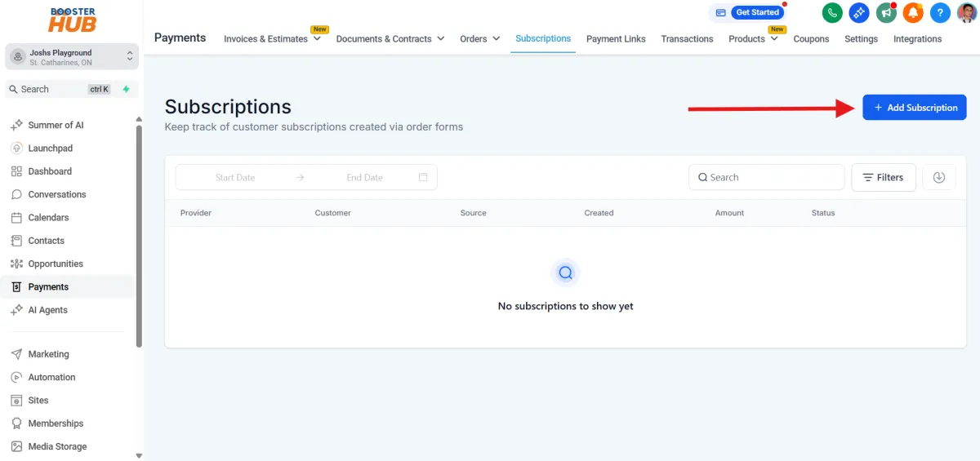Switch to Coupons tab
Screen dimensions: 980x461
(811, 38)
